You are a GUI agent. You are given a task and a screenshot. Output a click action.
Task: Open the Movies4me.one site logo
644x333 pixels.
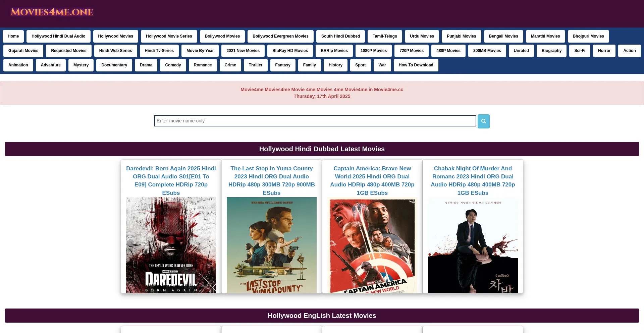point(52,12)
